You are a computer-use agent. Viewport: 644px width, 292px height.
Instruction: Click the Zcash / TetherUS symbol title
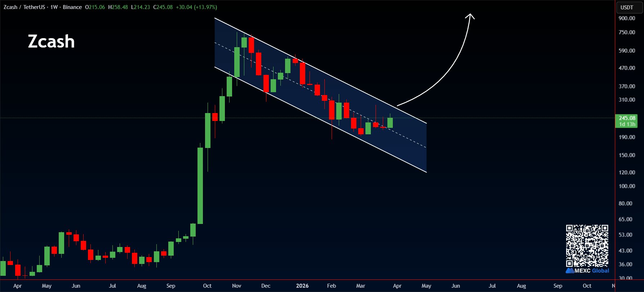(25, 7)
